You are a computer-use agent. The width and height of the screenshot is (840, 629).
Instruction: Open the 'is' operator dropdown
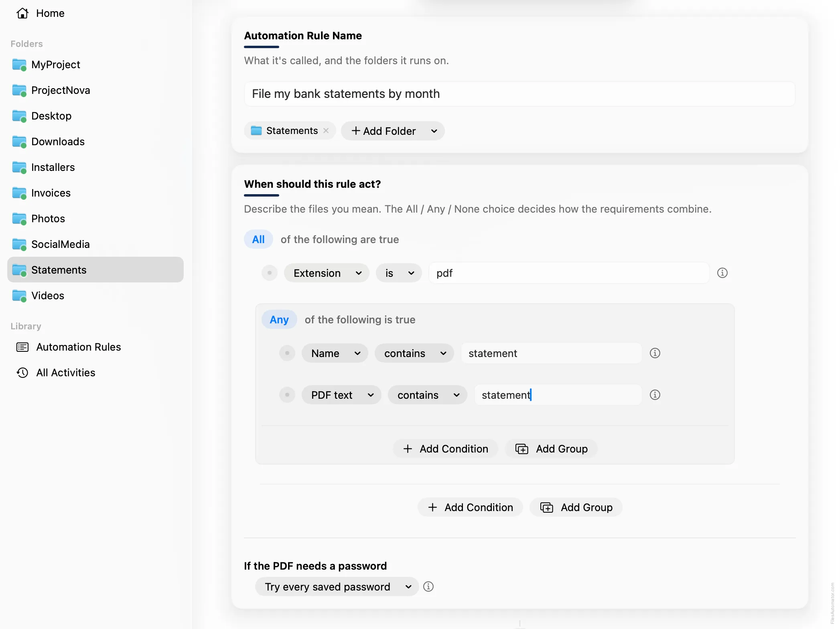399,273
